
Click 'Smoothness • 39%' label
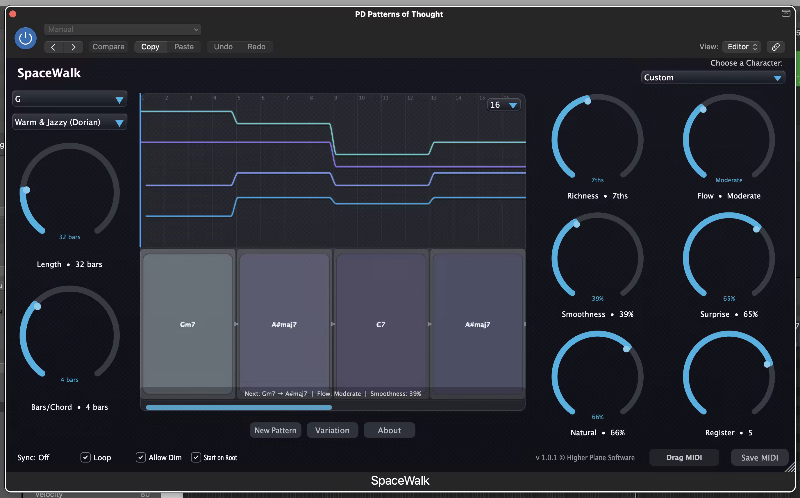point(597,314)
